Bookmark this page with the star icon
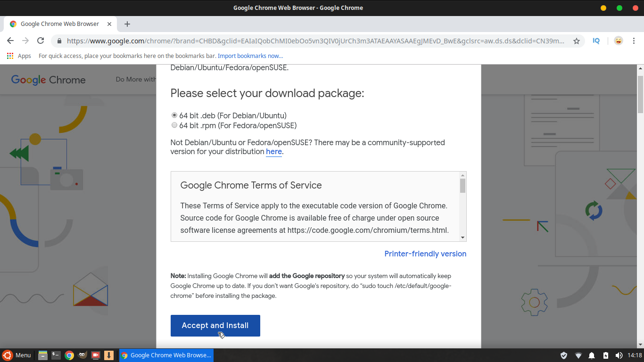 [576, 41]
